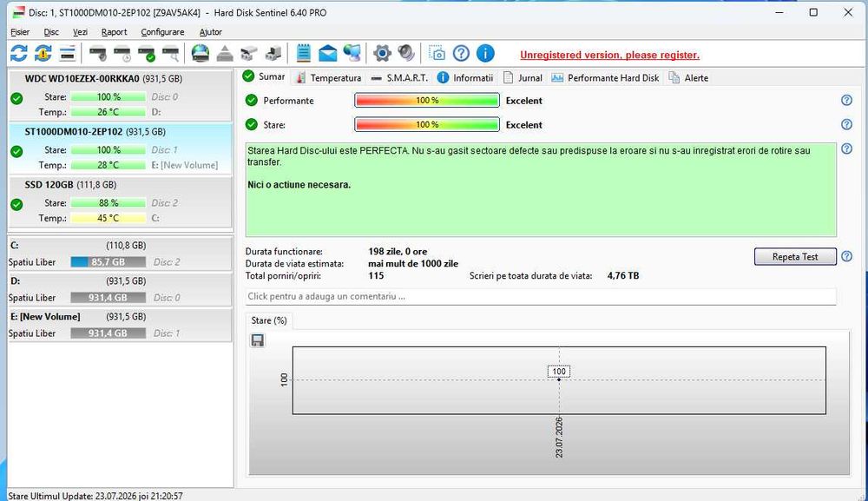Select the SSD 120GB disk
The image size is (868, 501).
120,201
